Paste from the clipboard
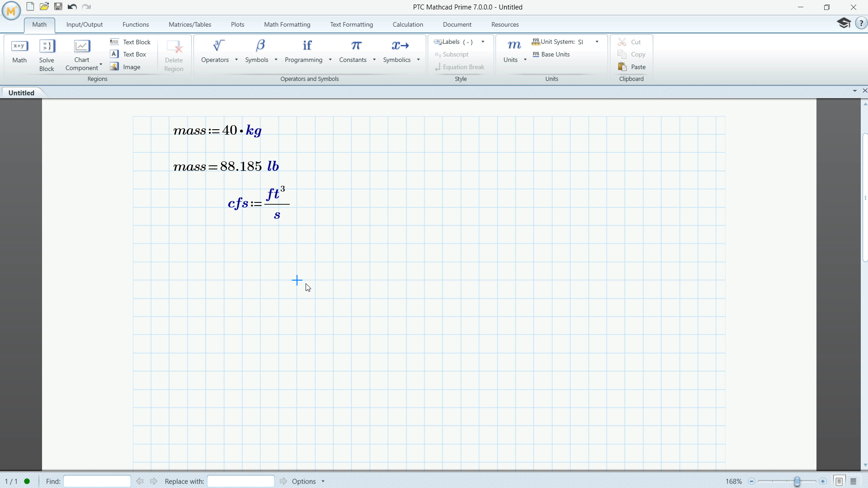The width and height of the screenshot is (868, 488). (632, 67)
